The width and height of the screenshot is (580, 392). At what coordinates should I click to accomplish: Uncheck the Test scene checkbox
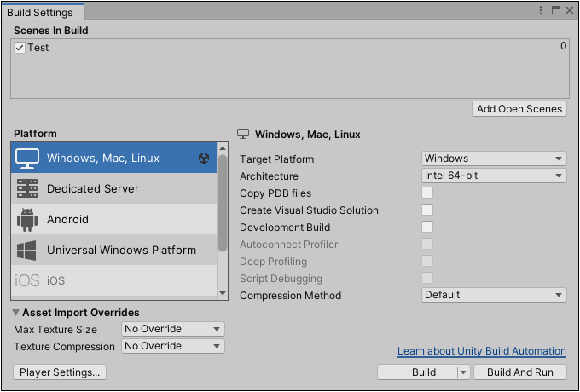pyautogui.click(x=20, y=48)
